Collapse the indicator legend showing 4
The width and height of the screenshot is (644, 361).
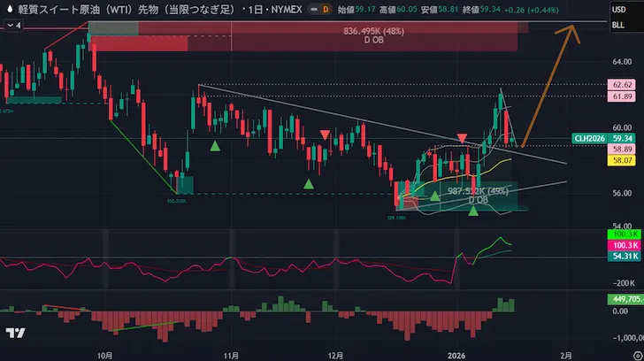pyautogui.click(x=11, y=25)
